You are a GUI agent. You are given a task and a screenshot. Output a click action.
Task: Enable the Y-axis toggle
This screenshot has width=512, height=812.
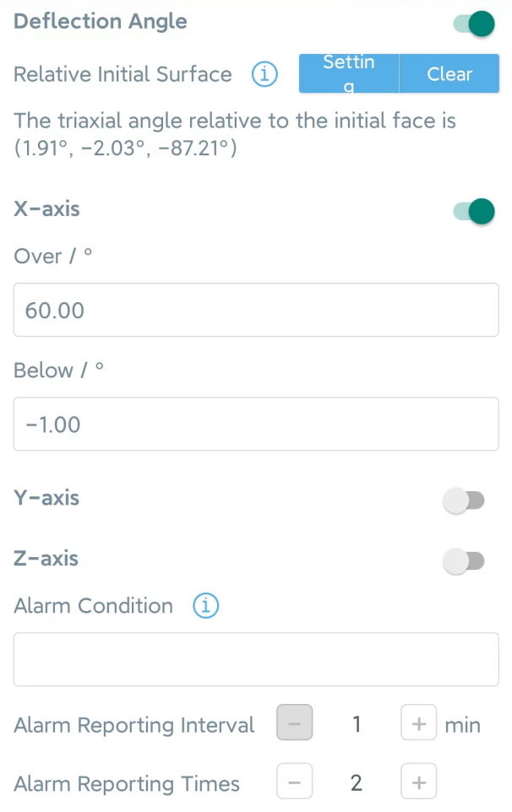coord(464,501)
